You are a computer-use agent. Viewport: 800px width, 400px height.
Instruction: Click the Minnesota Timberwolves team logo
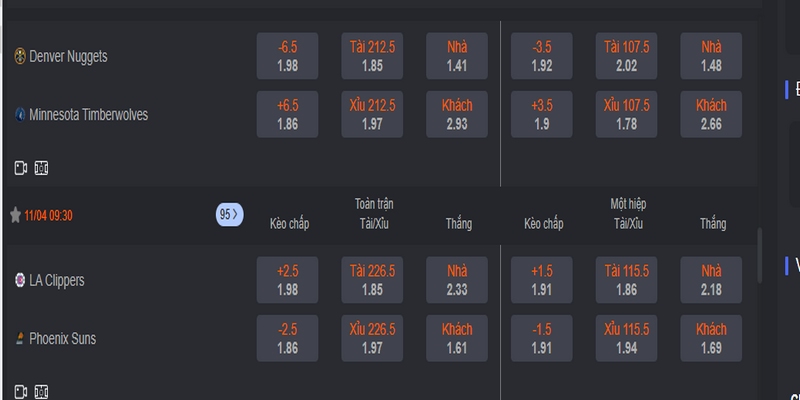tap(20, 114)
